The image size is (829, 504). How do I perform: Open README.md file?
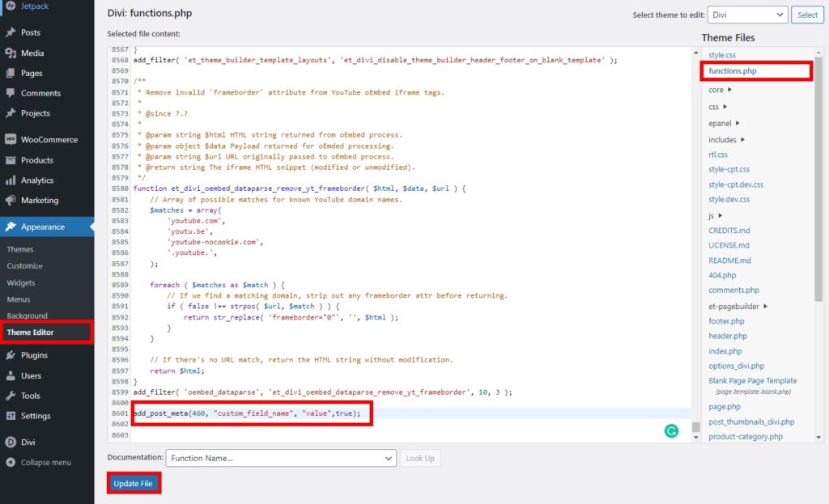click(729, 260)
